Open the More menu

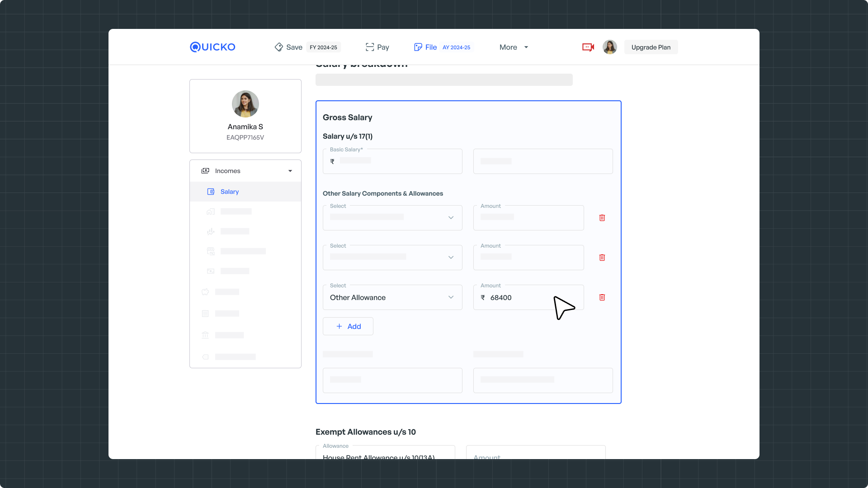[514, 47]
